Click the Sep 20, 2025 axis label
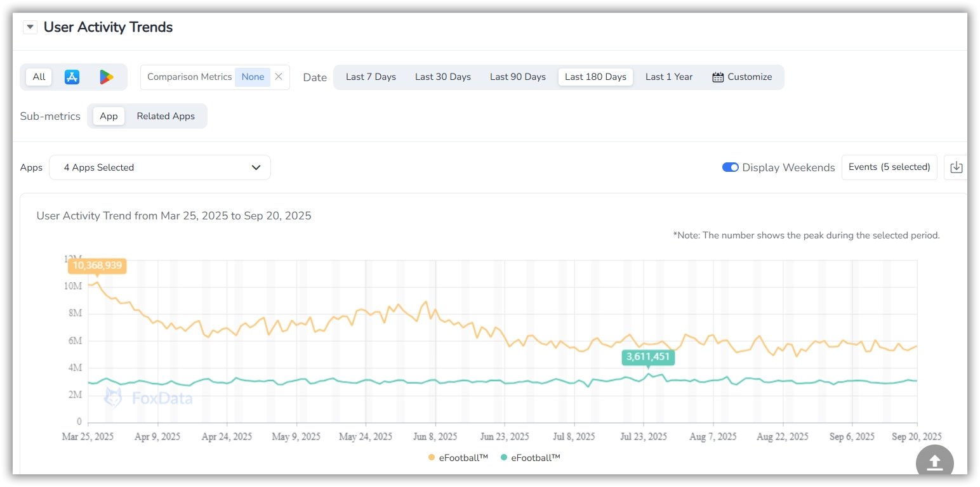The height and width of the screenshot is (487, 980). (x=917, y=437)
